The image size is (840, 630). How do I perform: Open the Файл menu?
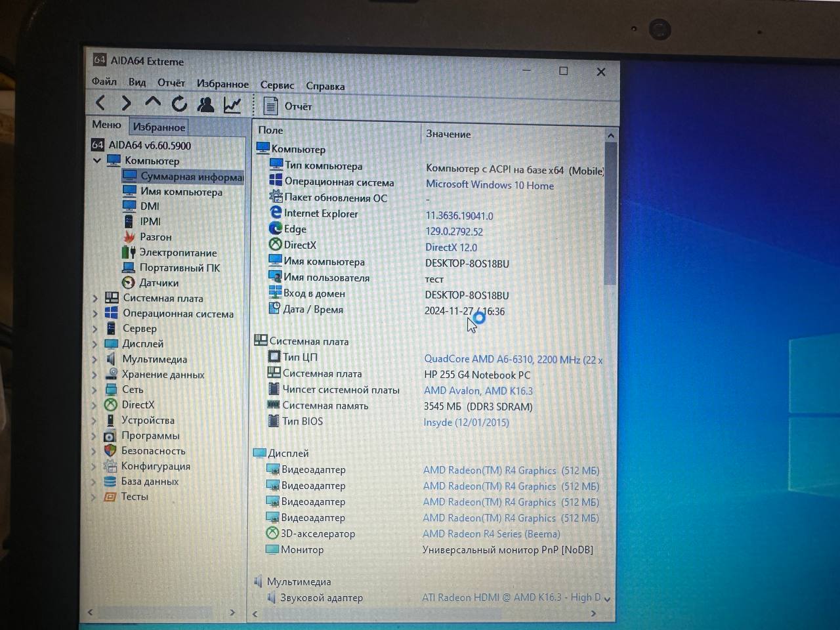(x=104, y=81)
